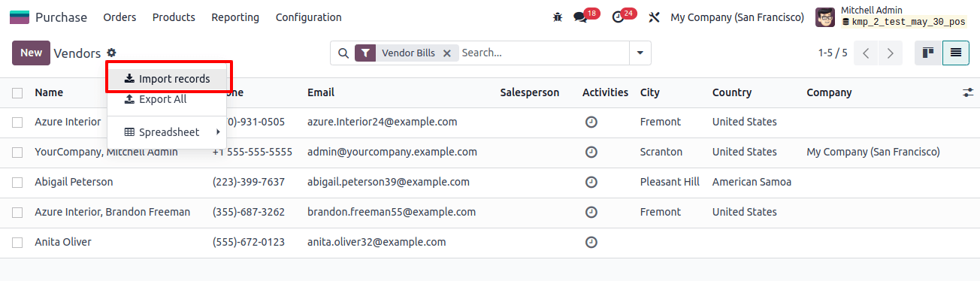Expand the Spreadsheet submenu
The width and height of the screenshot is (980, 281).
click(167, 132)
